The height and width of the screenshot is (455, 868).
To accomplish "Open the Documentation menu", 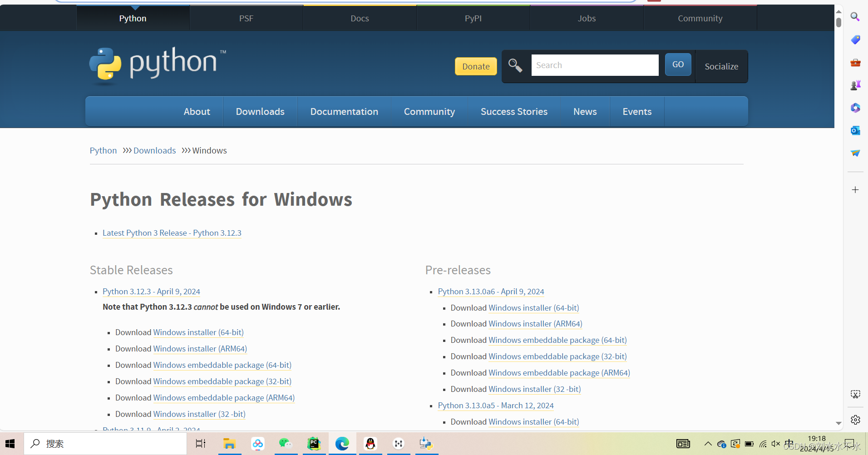I will pyautogui.click(x=344, y=112).
